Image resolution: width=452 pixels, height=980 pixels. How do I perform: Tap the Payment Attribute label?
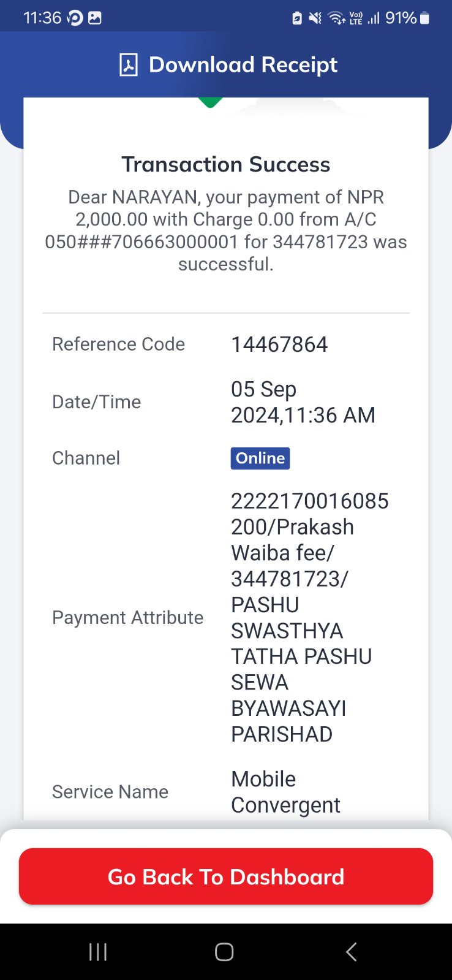coord(127,618)
